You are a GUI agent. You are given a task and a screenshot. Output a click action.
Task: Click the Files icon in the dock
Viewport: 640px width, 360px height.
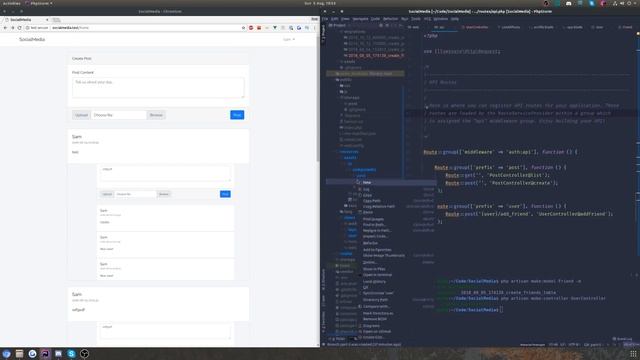click(x=19, y=354)
